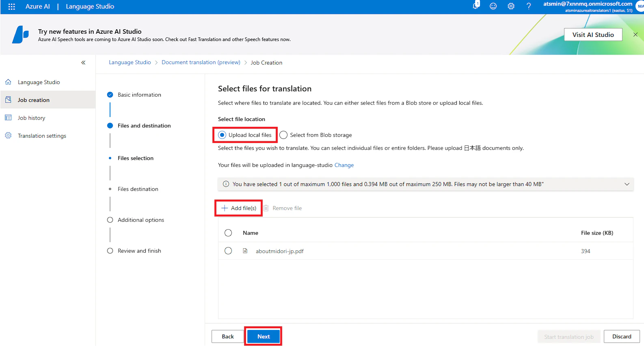The image size is (644, 347).
Task: Sort by the Name column header
Action: tap(251, 233)
